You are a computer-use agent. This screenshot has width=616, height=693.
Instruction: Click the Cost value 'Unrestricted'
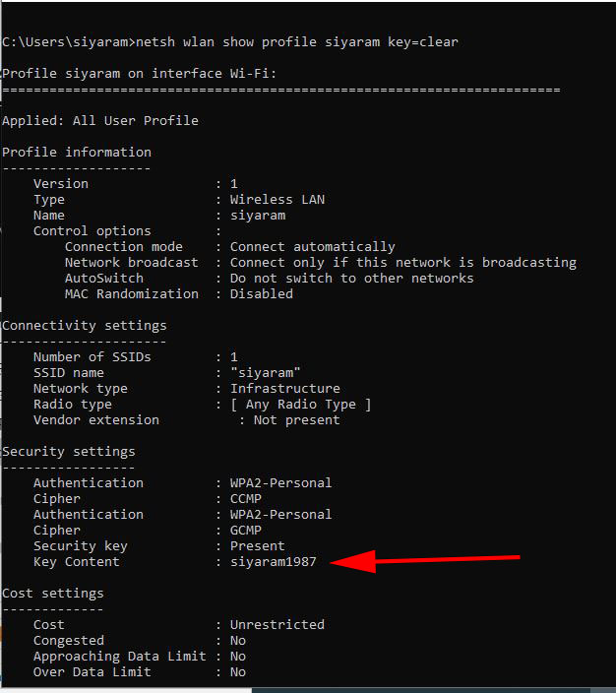(x=277, y=625)
